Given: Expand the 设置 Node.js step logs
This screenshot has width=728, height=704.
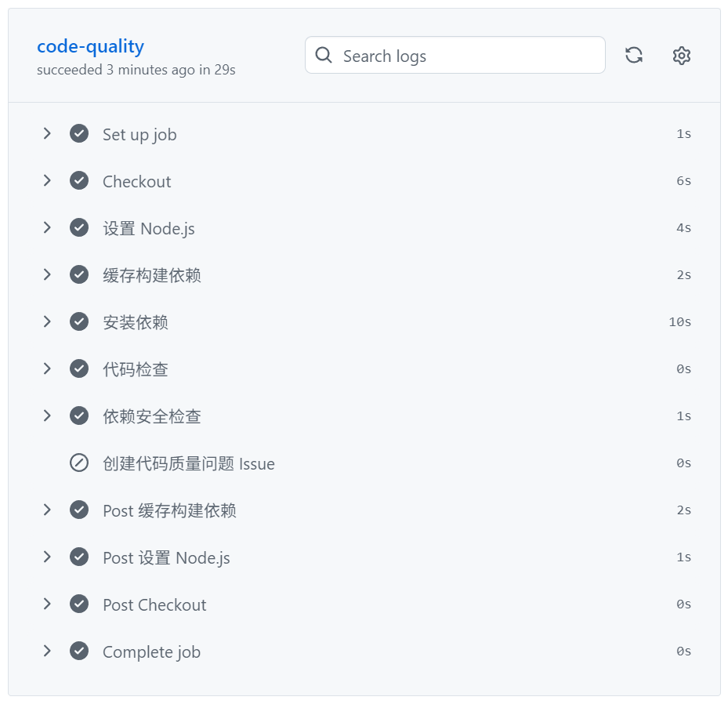Looking at the screenshot, I should pyautogui.click(x=47, y=227).
